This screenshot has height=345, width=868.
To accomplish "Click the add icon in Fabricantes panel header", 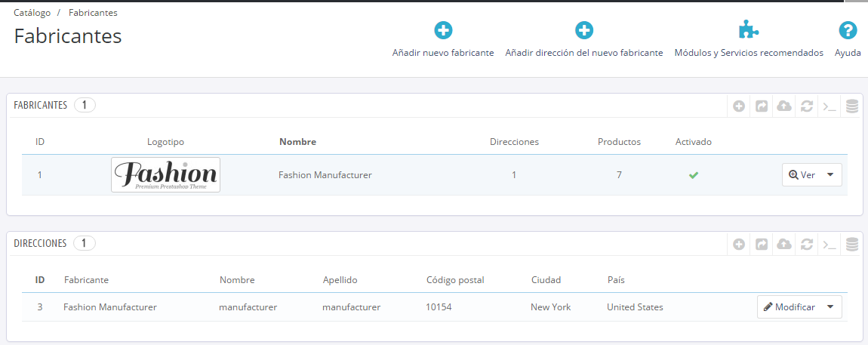I will pyautogui.click(x=739, y=106).
